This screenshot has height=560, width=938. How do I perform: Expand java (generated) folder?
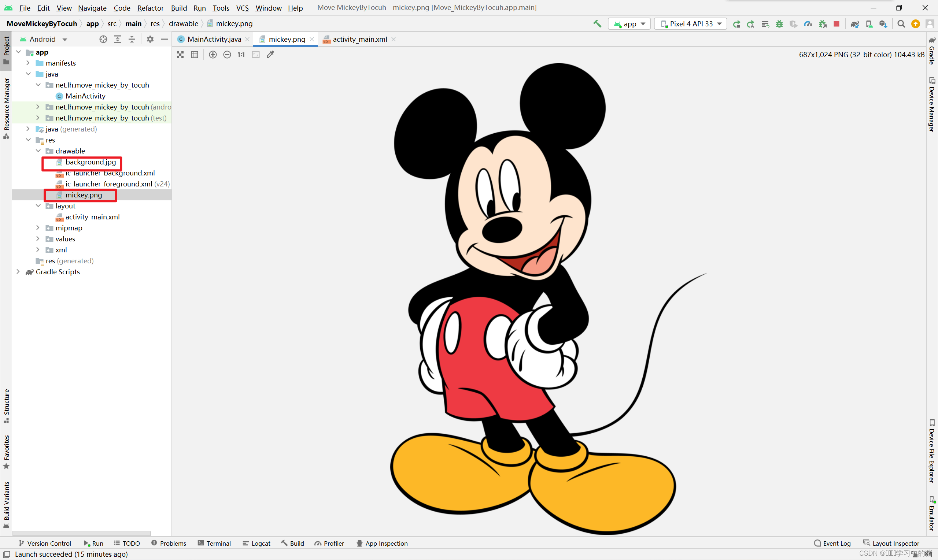coord(28,129)
